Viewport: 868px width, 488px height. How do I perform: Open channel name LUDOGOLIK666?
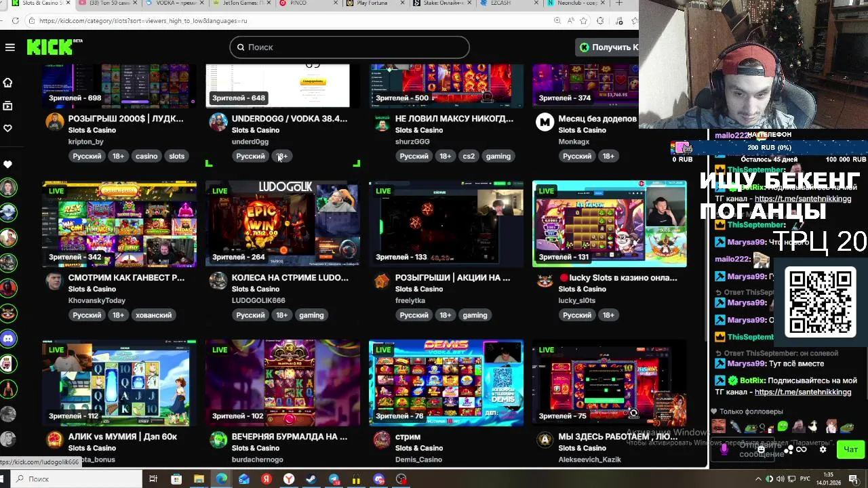(x=258, y=300)
